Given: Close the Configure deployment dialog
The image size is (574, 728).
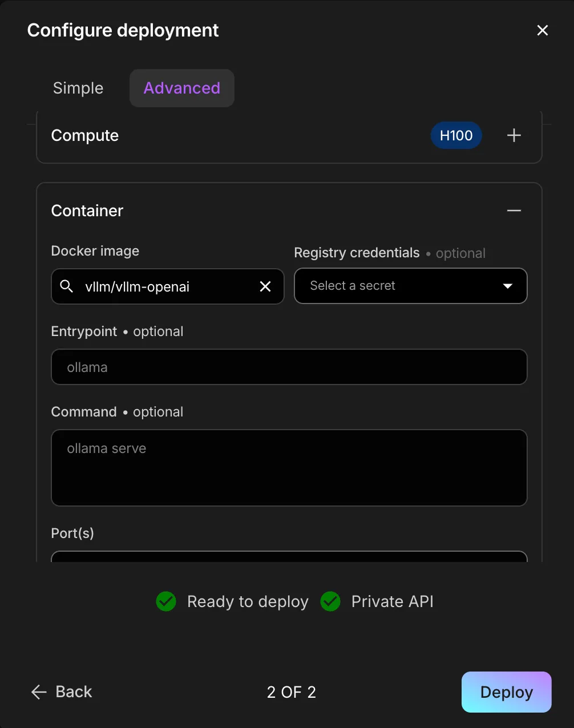Looking at the screenshot, I should point(542,30).
